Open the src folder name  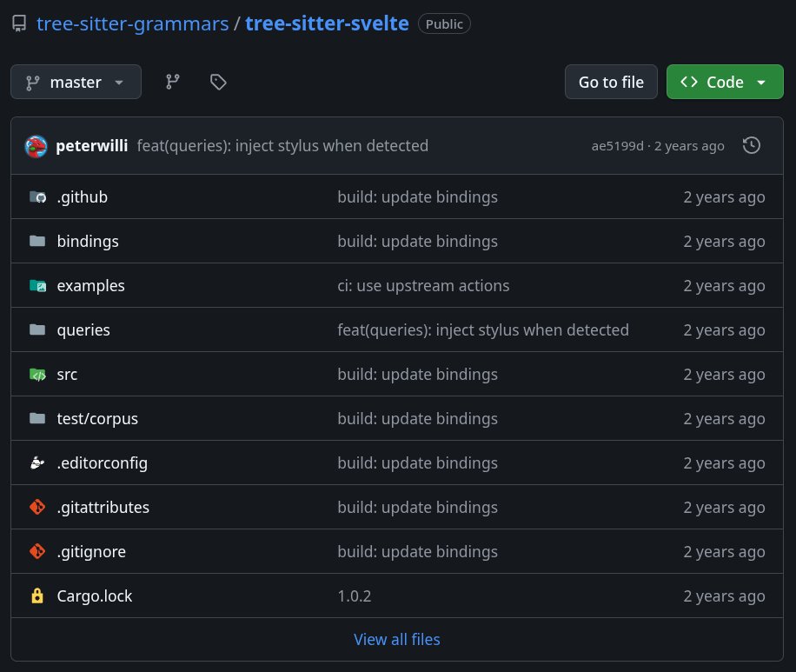point(67,375)
